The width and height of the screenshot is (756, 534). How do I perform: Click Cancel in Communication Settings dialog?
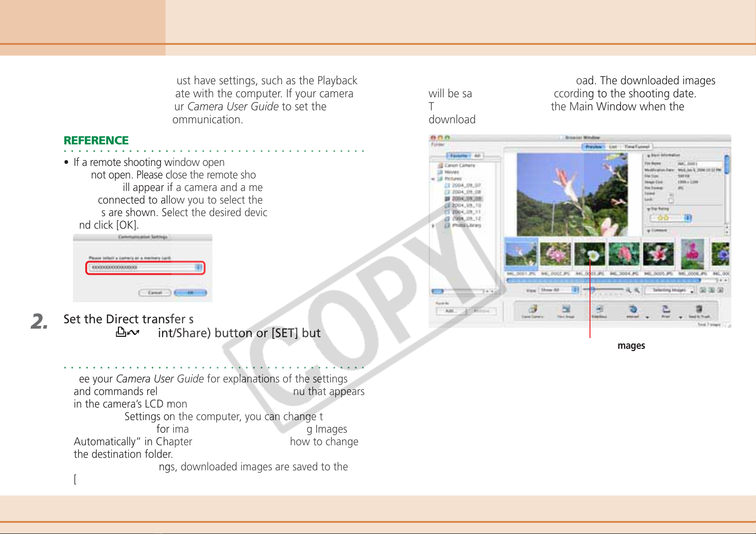[x=155, y=293]
